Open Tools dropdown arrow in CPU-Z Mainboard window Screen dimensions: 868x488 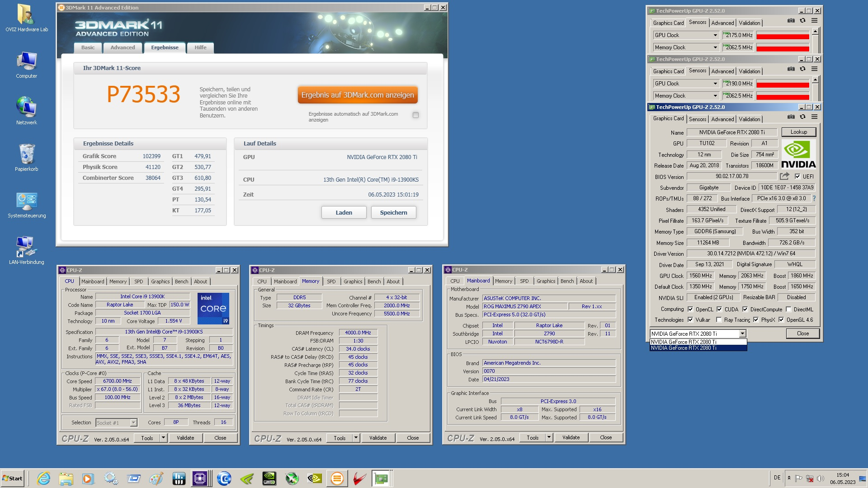pos(549,437)
